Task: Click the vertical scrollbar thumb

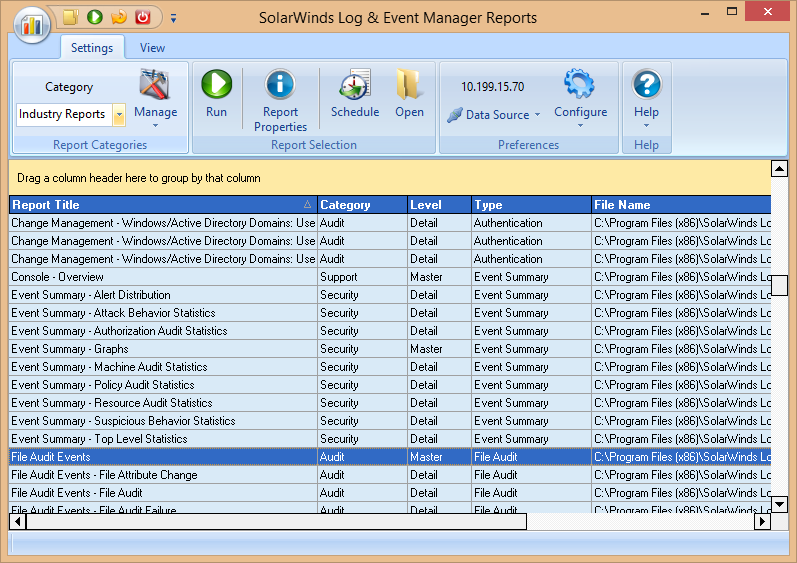Action: point(779,285)
